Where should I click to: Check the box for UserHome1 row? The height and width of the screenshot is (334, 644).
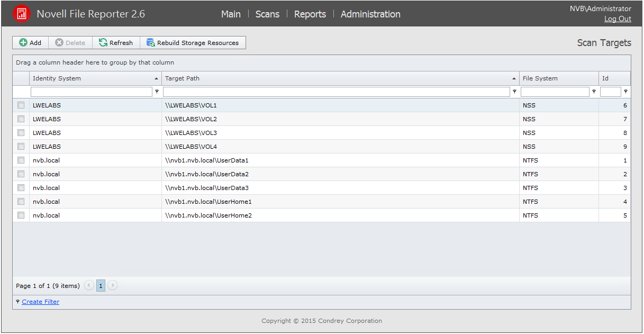pos(21,202)
